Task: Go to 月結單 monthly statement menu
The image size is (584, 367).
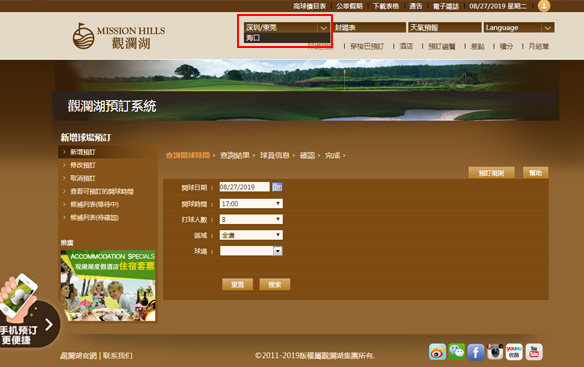Action: (x=539, y=46)
